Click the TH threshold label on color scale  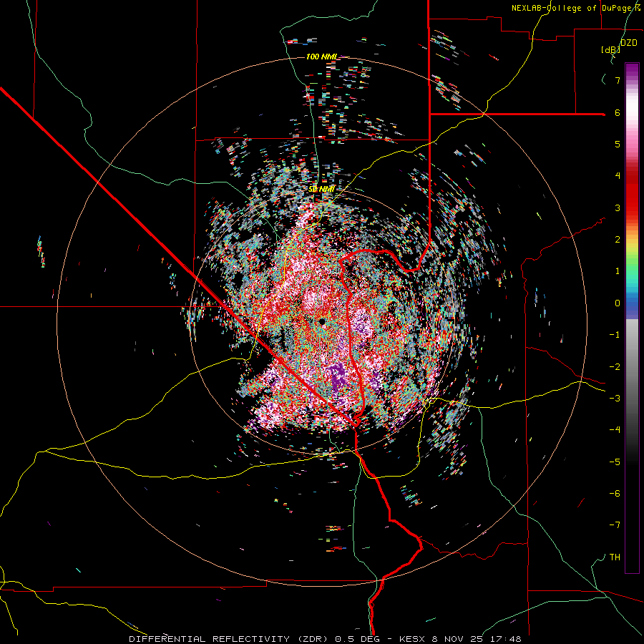tap(615, 557)
